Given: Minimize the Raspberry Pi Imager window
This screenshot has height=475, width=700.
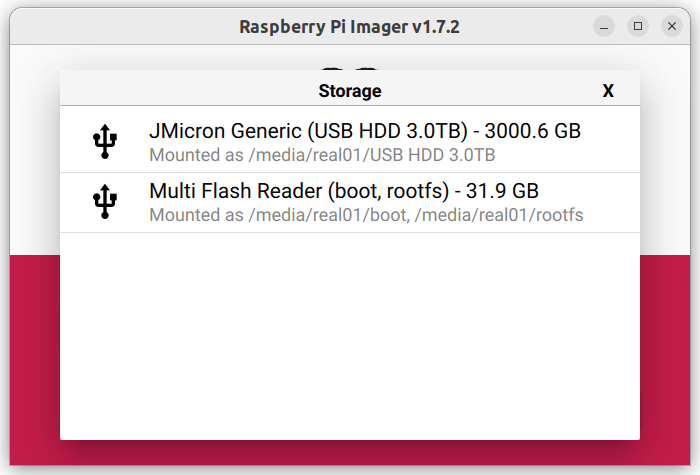Looking at the screenshot, I should 604,26.
